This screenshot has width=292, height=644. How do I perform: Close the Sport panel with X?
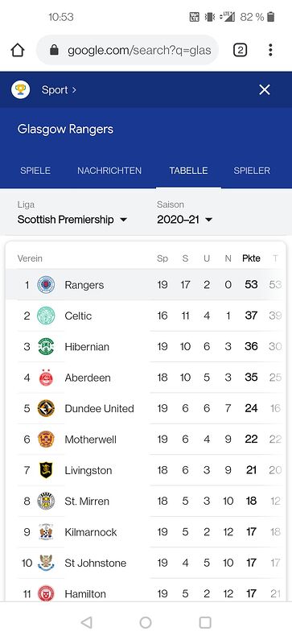coord(265,89)
